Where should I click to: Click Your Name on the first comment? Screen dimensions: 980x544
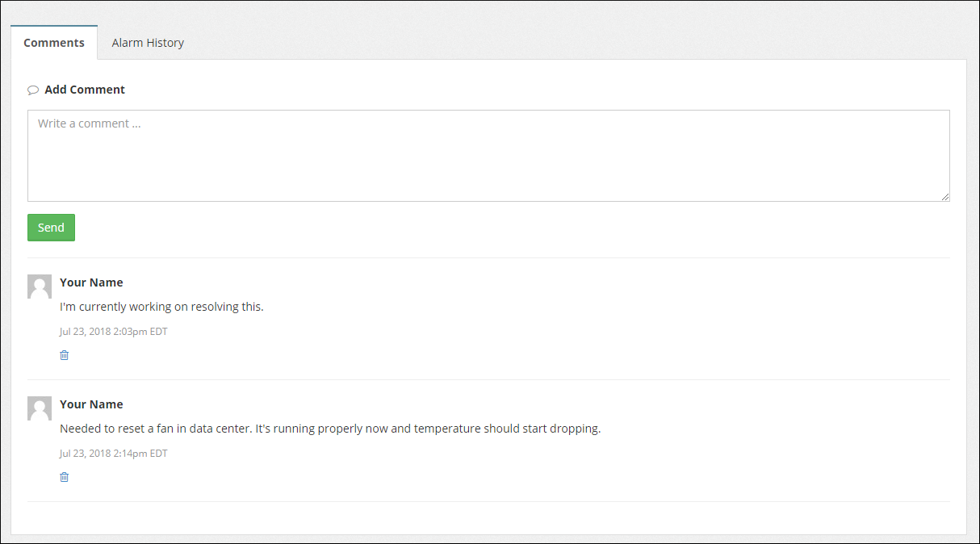(x=91, y=282)
